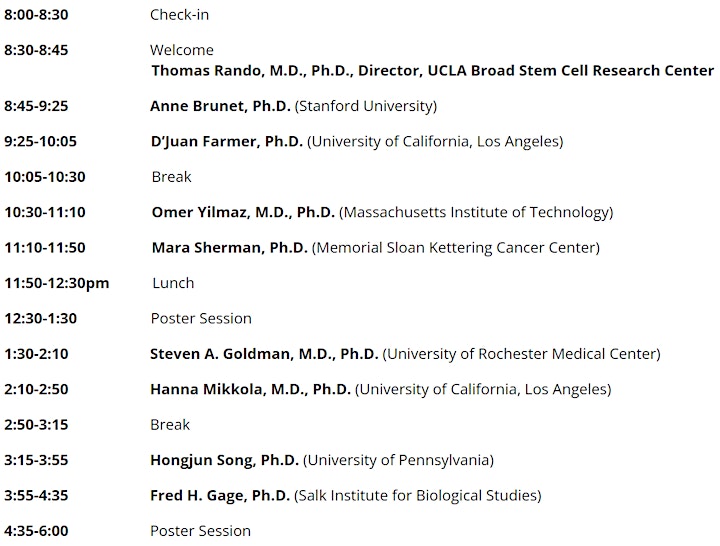
Task: Click the 8:45-9:25 time slot
Action: pos(36,106)
